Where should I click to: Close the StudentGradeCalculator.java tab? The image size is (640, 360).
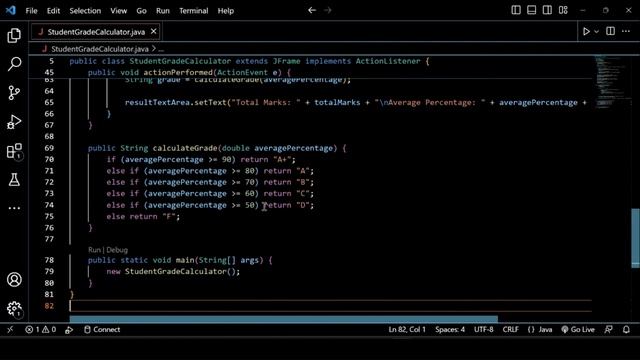pyautogui.click(x=153, y=31)
